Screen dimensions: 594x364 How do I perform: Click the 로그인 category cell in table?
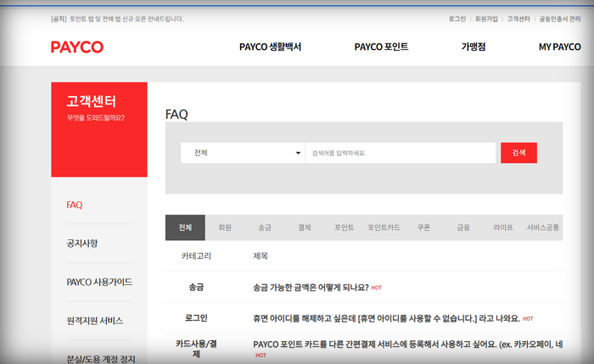196,318
